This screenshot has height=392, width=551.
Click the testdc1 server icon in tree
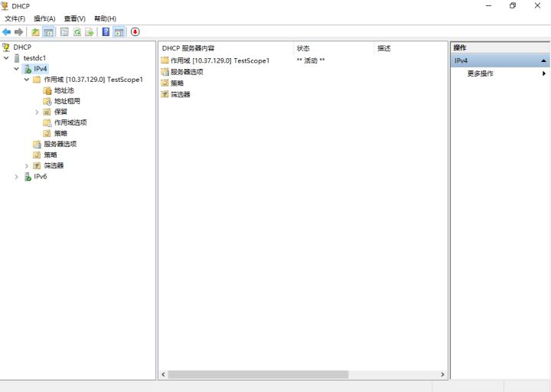click(17, 58)
